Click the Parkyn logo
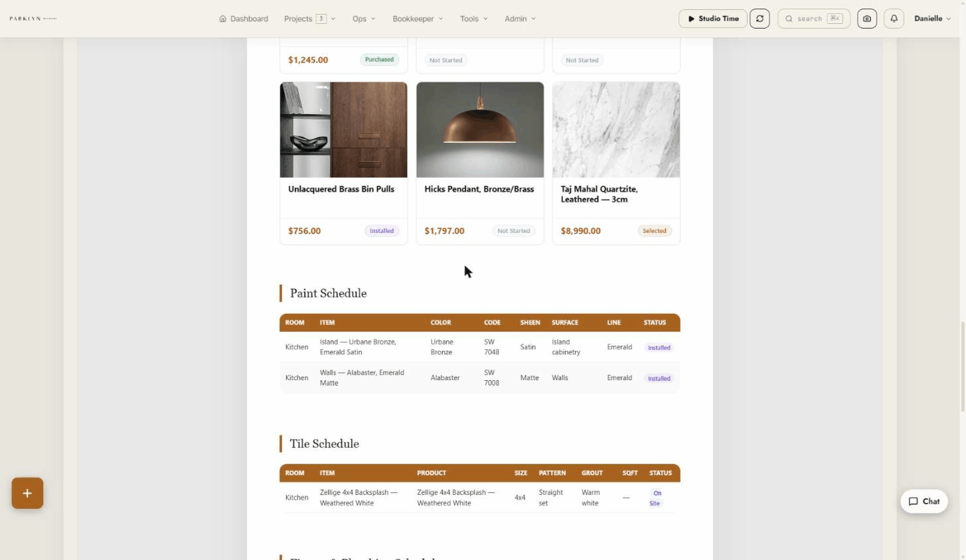Image resolution: width=966 pixels, height=560 pixels. (33, 19)
